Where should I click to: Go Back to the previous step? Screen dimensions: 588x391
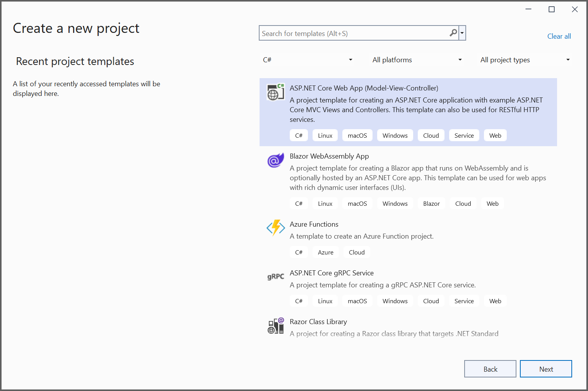point(490,369)
